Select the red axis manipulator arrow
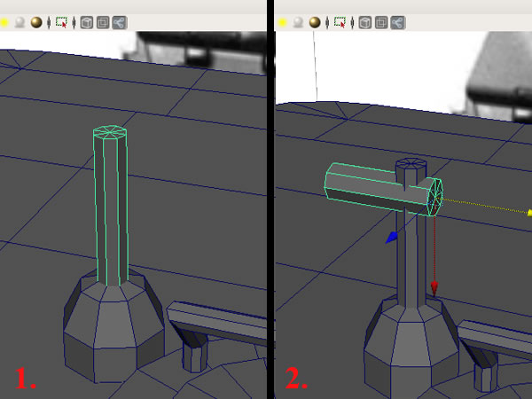This screenshot has width=532, height=399. pyautogui.click(x=434, y=287)
